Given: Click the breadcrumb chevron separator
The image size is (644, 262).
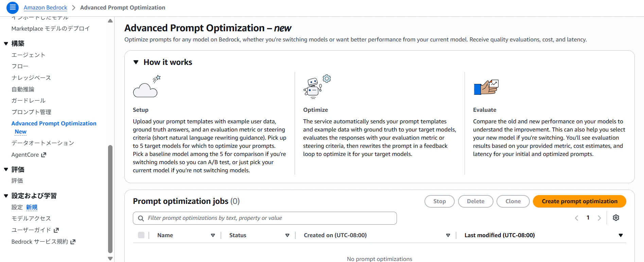Looking at the screenshot, I should pyautogui.click(x=74, y=7).
